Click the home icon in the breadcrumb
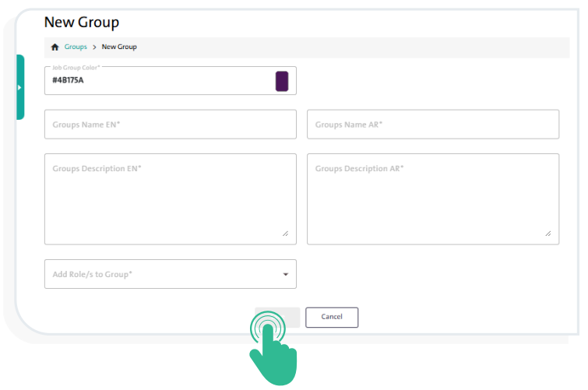 (x=54, y=47)
